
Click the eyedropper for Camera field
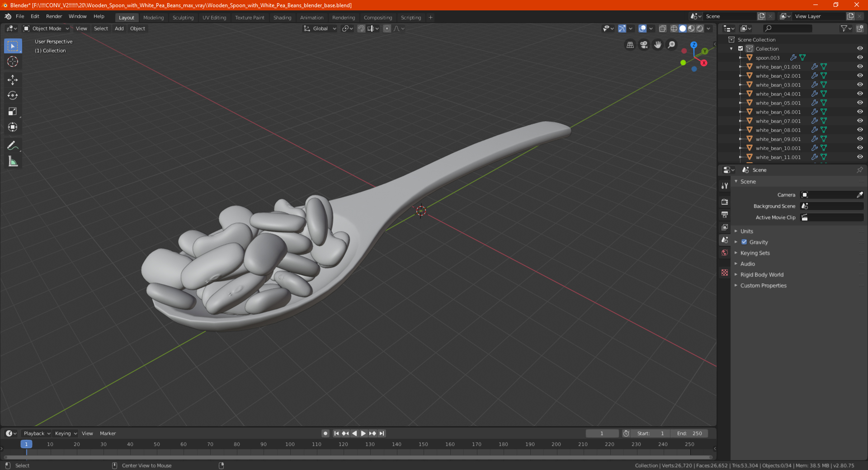(859, 195)
